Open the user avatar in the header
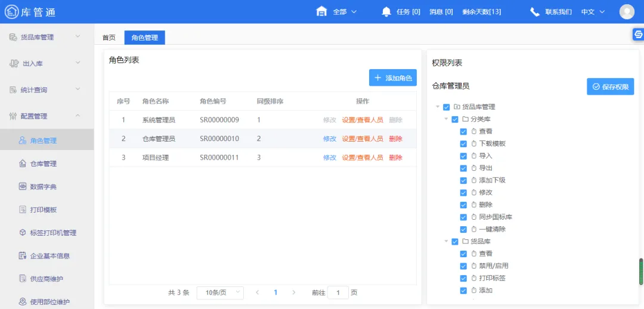The height and width of the screenshot is (309, 644). point(627,11)
